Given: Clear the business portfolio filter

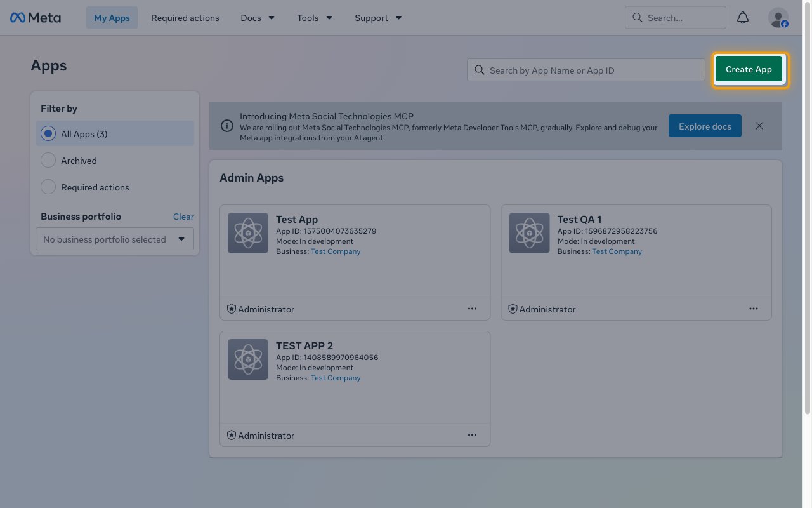Looking at the screenshot, I should tap(183, 217).
